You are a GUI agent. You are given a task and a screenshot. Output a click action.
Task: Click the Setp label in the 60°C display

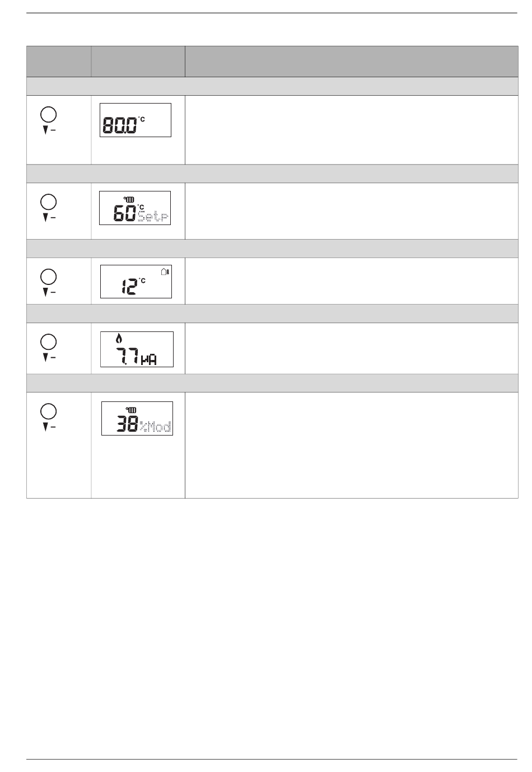(x=153, y=217)
